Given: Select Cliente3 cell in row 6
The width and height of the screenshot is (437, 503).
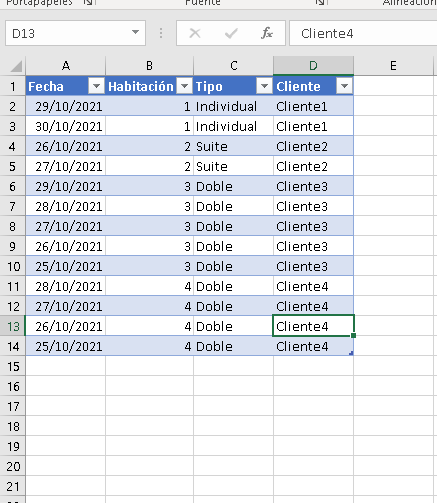Looking at the screenshot, I should (313, 186).
